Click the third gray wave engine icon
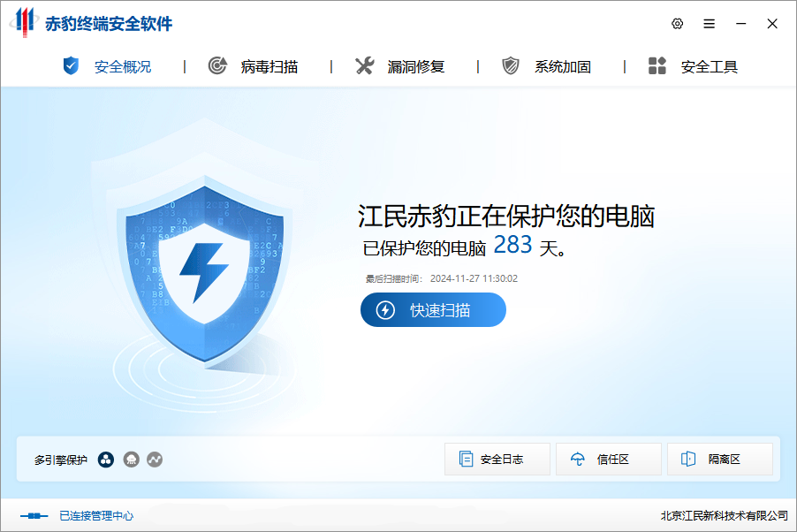This screenshot has height=532, width=797. tap(155, 460)
